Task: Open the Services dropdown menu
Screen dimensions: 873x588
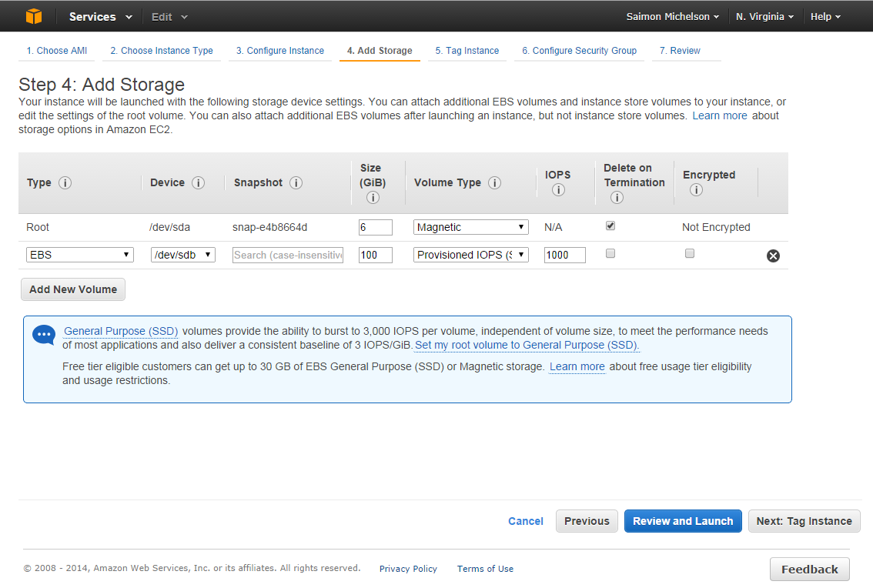Action: pos(100,17)
